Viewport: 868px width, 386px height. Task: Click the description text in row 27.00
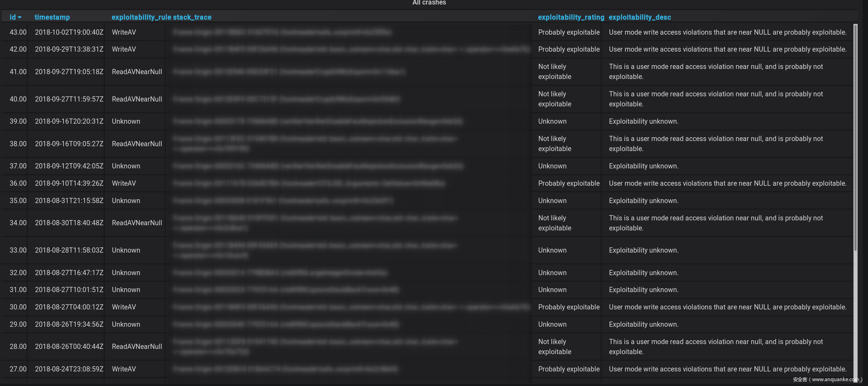(727, 369)
